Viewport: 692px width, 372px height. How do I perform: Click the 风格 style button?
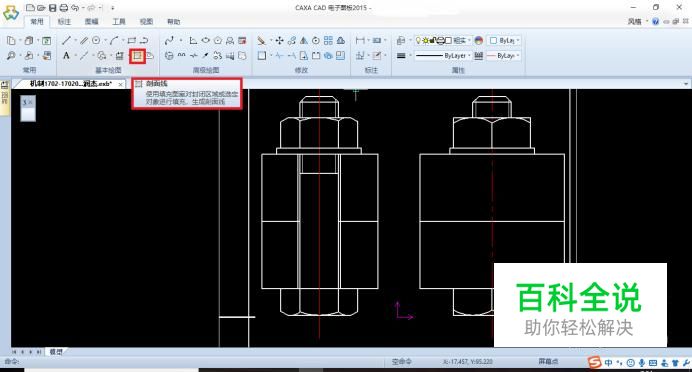point(635,21)
